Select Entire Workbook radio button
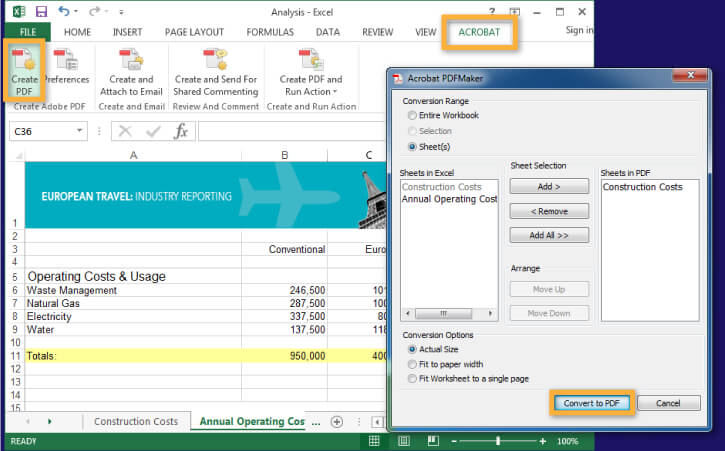Image resolution: width=725 pixels, height=451 pixels. click(412, 116)
